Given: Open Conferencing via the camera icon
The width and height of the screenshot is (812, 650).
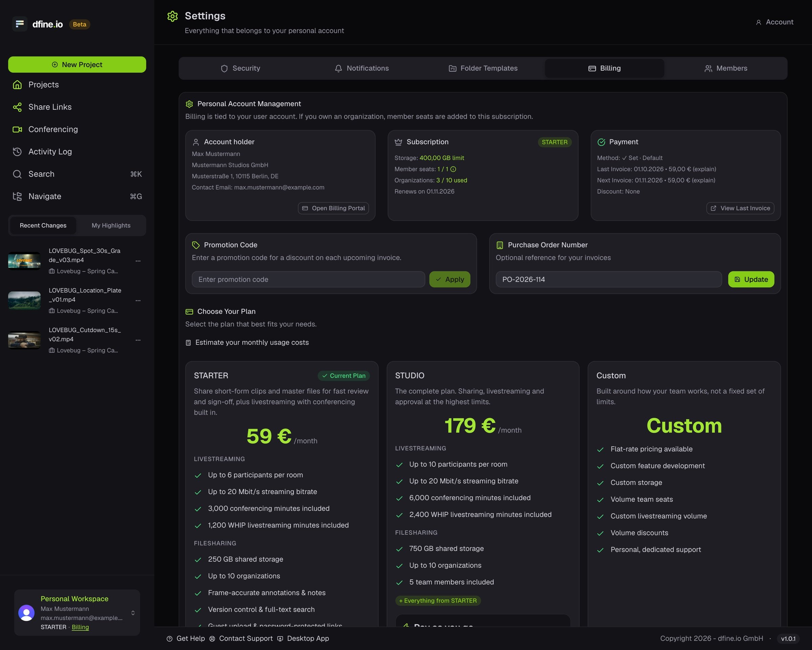Looking at the screenshot, I should pyautogui.click(x=17, y=129).
